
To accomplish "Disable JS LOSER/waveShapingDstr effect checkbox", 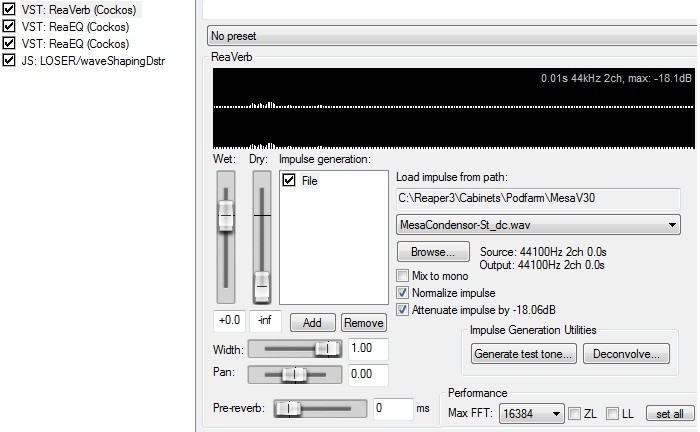I will (9, 60).
